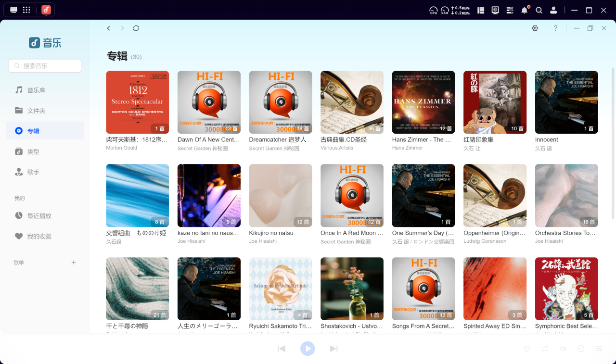This screenshot has height=364, width=616.
Task: Click the vertical scrollbar of album grid
Action: coord(613,144)
